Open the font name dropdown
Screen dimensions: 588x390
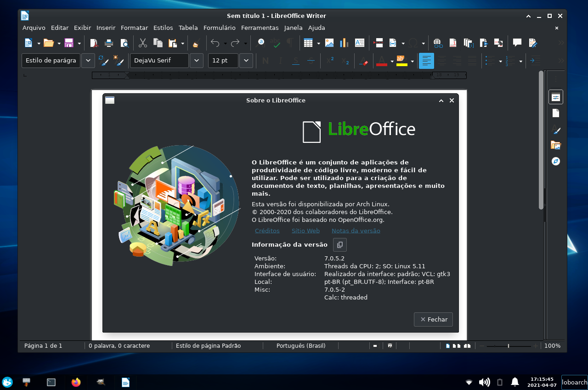click(x=196, y=60)
